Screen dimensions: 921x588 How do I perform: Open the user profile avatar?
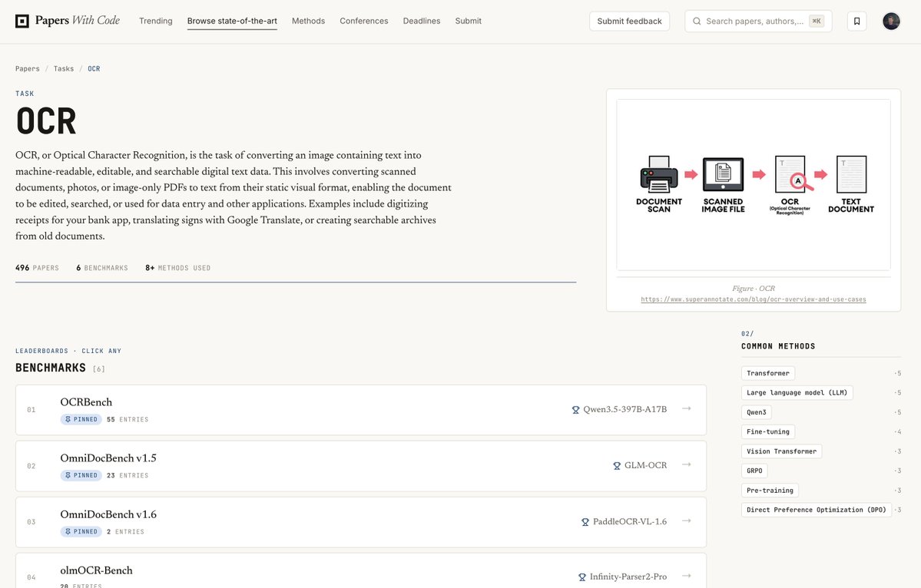click(x=891, y=21)
